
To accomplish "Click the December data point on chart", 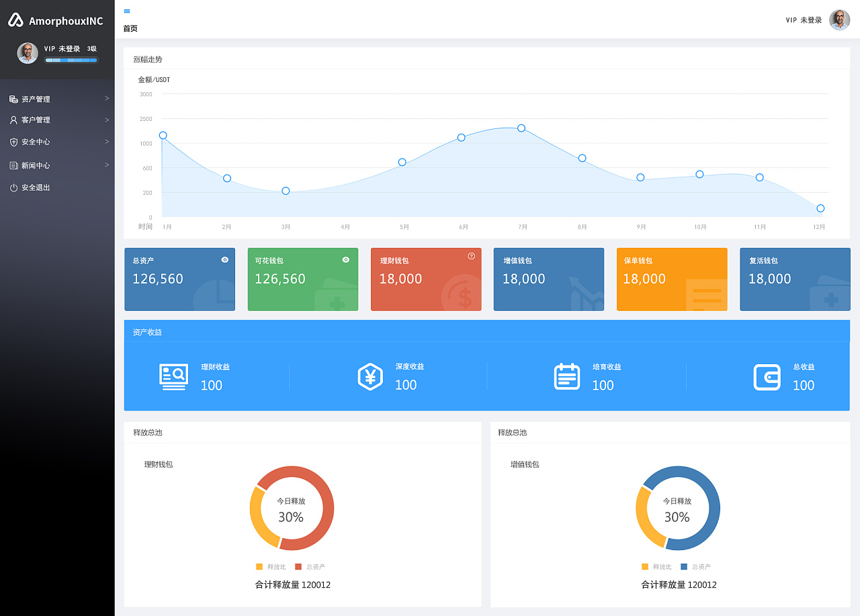I will [820, 208].
